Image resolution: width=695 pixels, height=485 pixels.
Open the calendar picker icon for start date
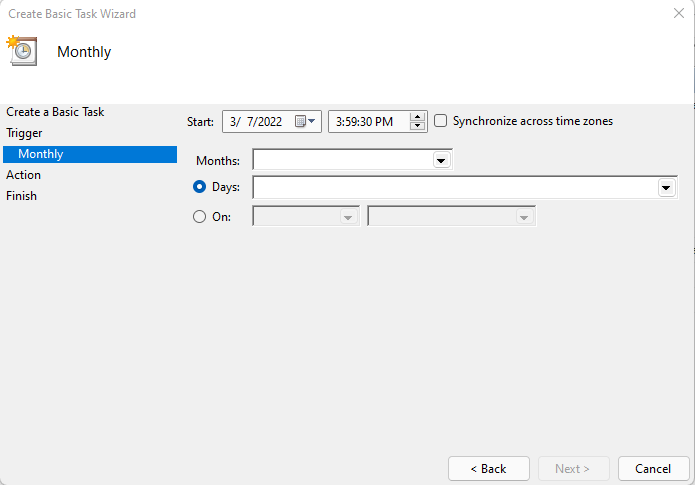pos(305,121)
